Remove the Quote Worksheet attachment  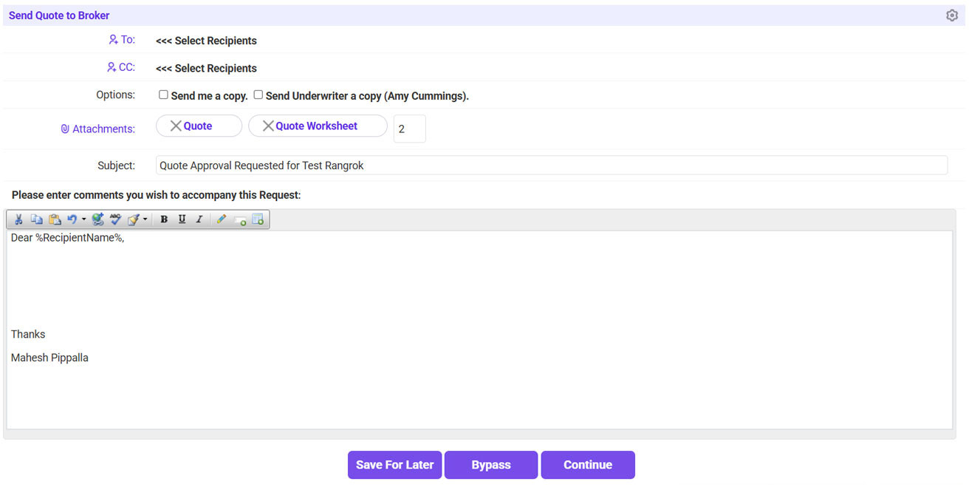268,126
